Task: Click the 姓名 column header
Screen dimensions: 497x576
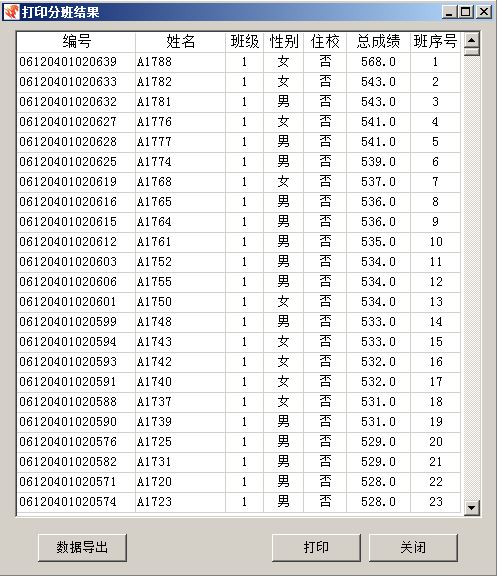Action: tap(180, 42)
